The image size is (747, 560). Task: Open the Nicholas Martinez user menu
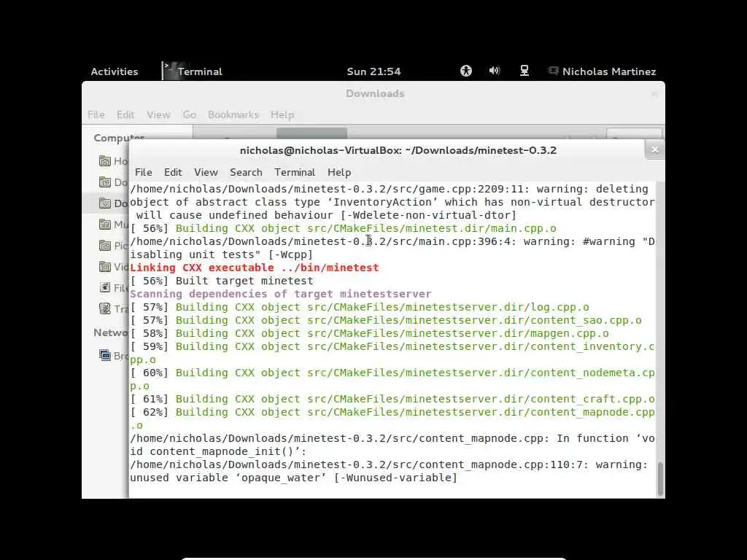coord(609,71)
